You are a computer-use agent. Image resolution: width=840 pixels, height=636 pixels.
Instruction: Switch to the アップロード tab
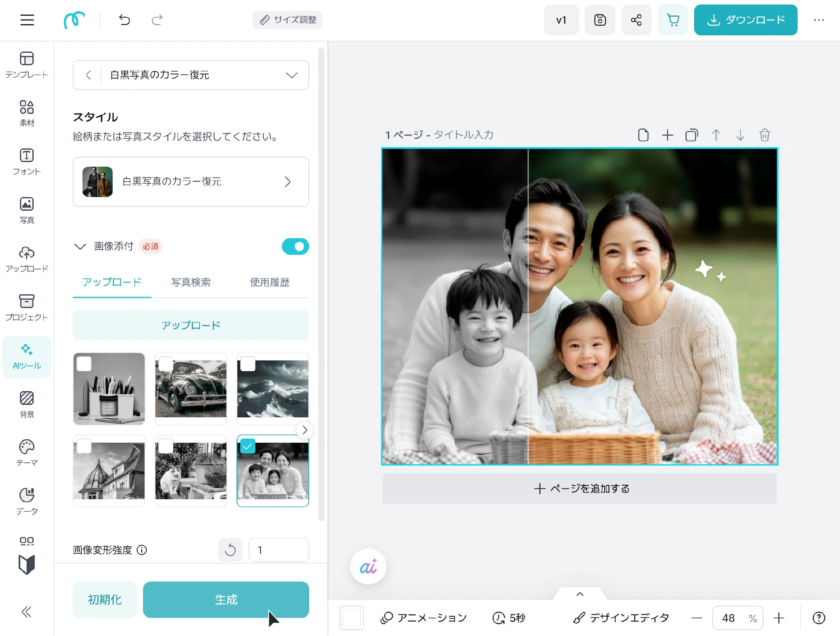(112, 282)
